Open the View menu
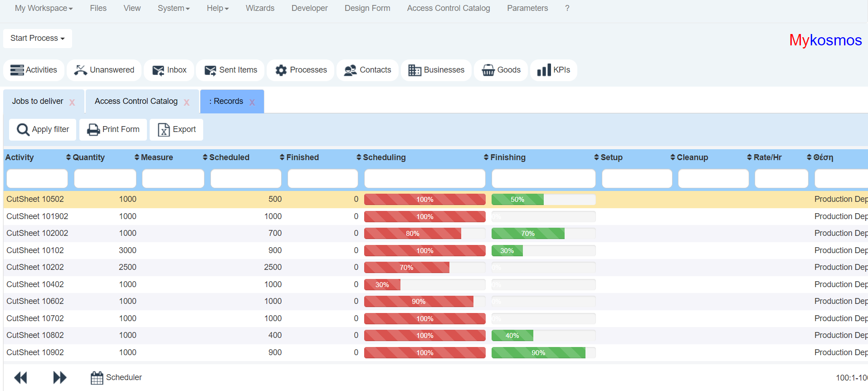Viewport: 868px width, 391px height. 132,8
